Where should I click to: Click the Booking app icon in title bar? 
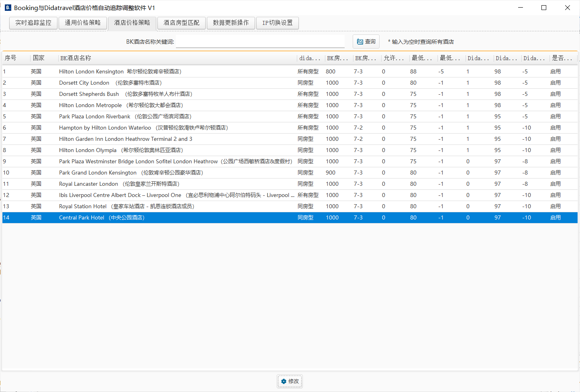point(8,8)
